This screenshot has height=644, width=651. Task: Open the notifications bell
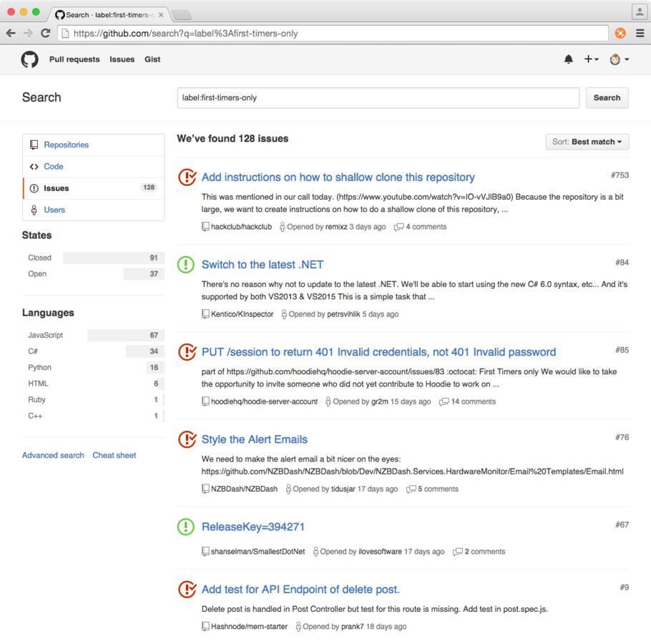[x=569, y=59]
